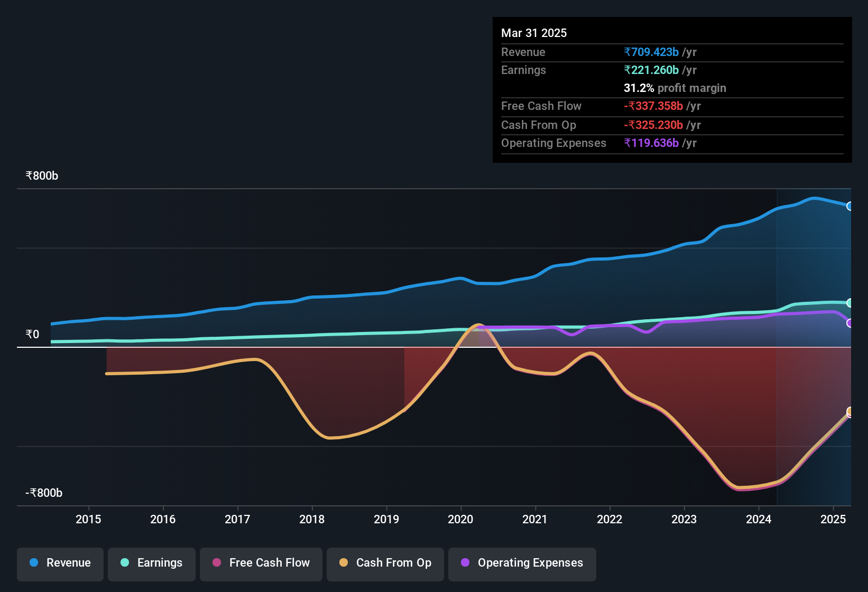This screenshot has width=868, height=592.
Task: Expand details for the Earnings row
Action: (x=523, y=70)
